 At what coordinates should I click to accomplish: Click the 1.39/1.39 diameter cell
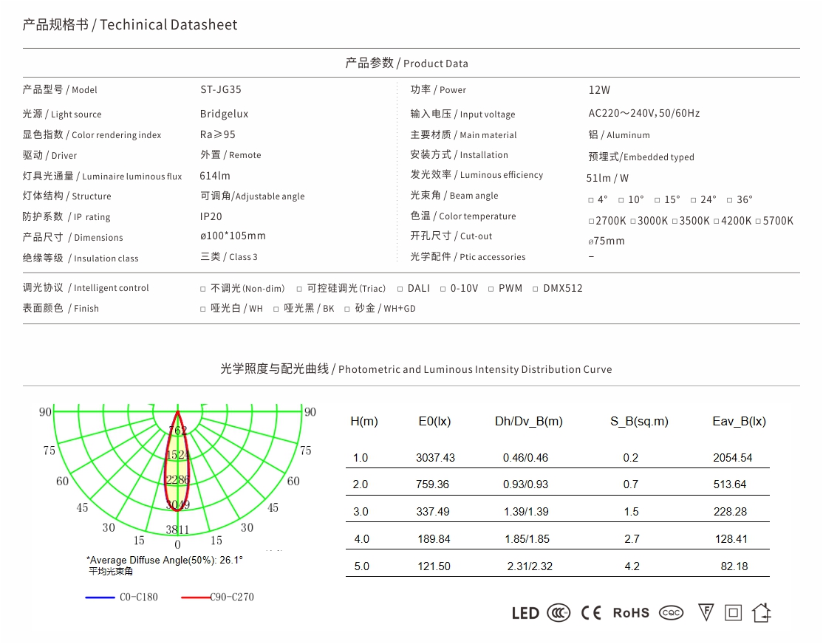[526, 512]
